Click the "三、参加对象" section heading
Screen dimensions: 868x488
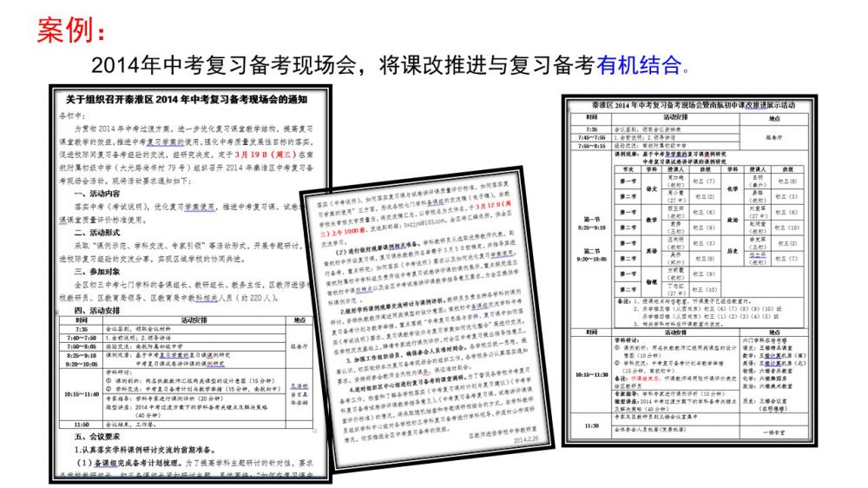pyautogui.click(x=103, y=270)
